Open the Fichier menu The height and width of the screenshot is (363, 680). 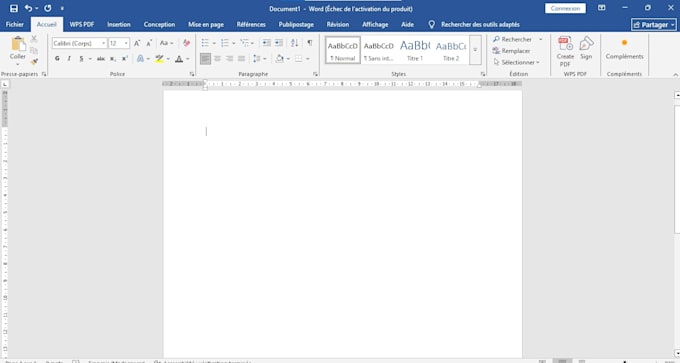tap(15, 24)
